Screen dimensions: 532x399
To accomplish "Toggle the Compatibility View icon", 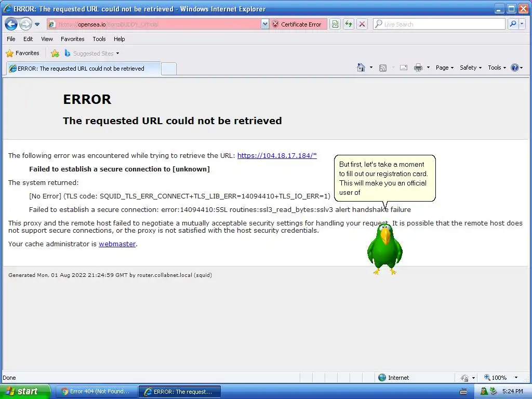I will pyautogui.click(x=335, y=24).
